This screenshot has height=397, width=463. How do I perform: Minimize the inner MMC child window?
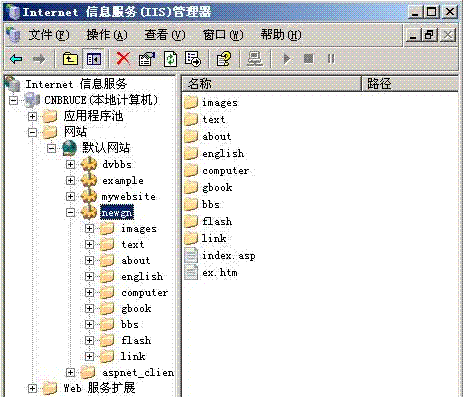coord(414,35)
